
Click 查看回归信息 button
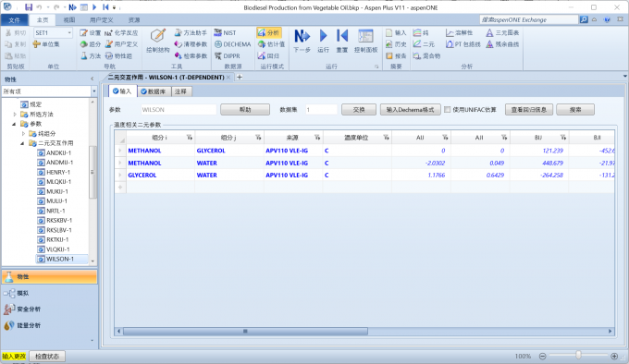529,110
